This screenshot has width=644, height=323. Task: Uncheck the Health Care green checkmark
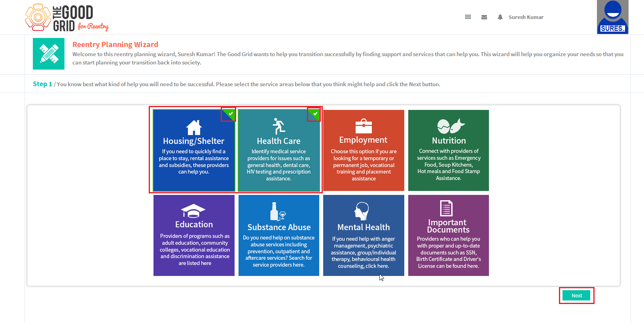coord(315,114)
